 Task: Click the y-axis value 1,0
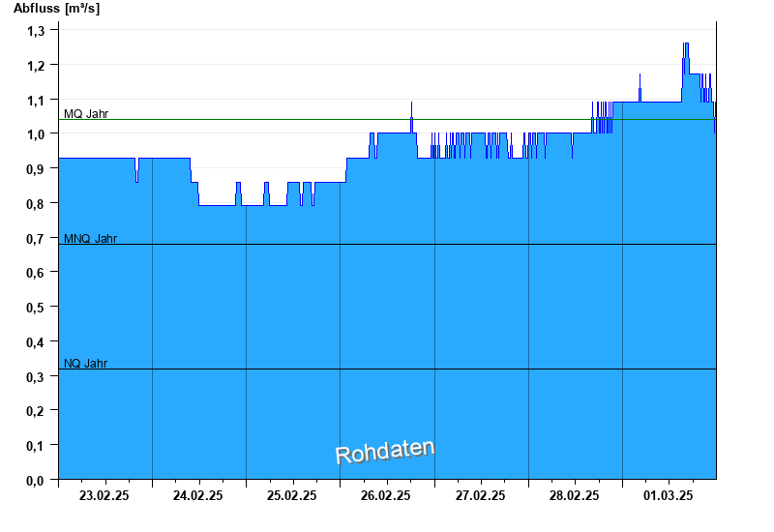click(36, 134)
